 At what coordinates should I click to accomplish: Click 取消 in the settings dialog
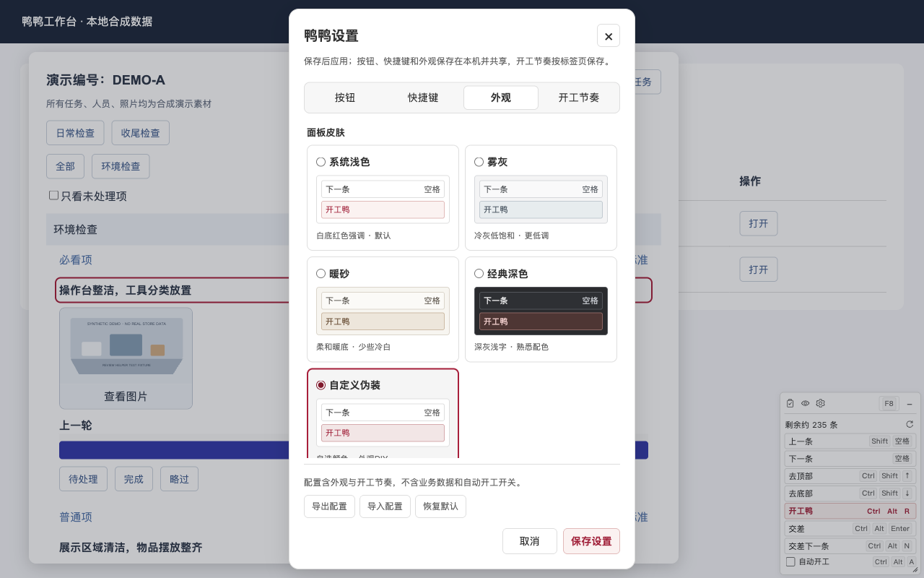pyautogui.click(x=530, y=541)
